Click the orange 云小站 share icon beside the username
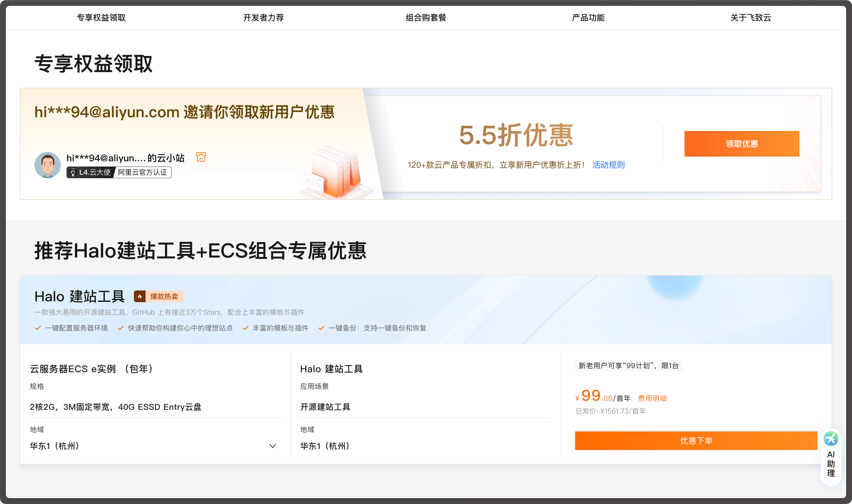Screen dimensions: 852x504 pyautogui.click(x=201, y=157)
